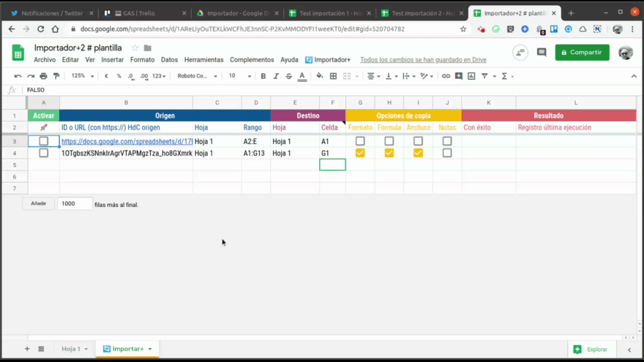The width and height of the screenshot is (644, 362).
Task: Uncheck the Formato checkbox in row 4
Action: pos(360,153)
